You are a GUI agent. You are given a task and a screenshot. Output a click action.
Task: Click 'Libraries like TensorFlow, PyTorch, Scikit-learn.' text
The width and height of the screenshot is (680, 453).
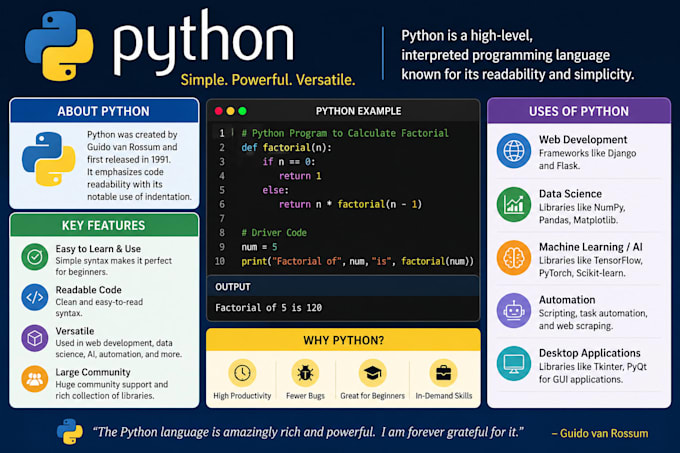click(x=591, y=267)
